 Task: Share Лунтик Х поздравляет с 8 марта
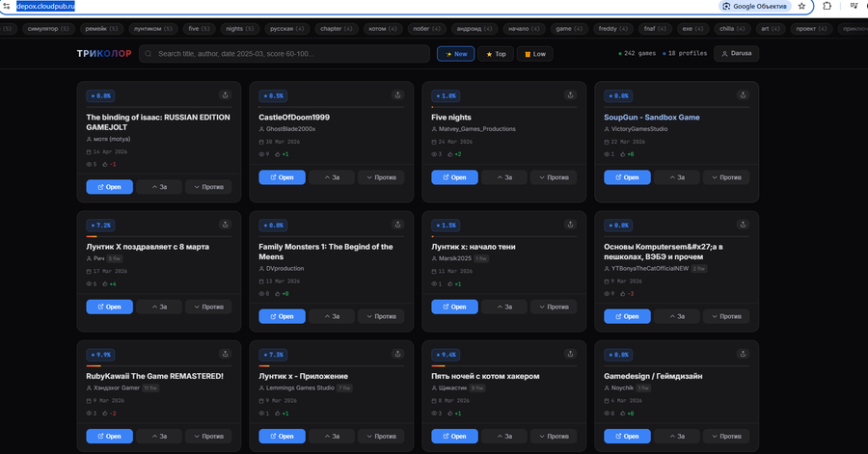226,225
